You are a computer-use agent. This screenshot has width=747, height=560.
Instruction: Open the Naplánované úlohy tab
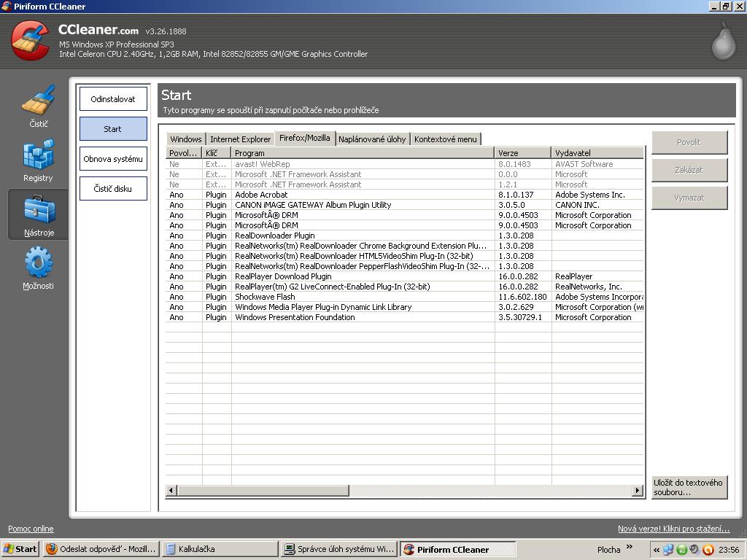point(372,139)
